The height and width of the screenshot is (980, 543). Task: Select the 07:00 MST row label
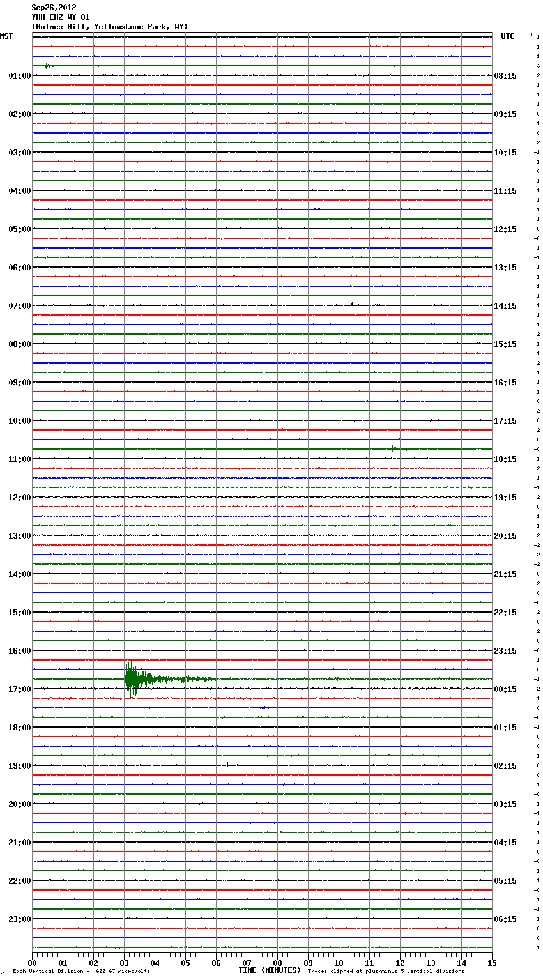tap(19, 306)
